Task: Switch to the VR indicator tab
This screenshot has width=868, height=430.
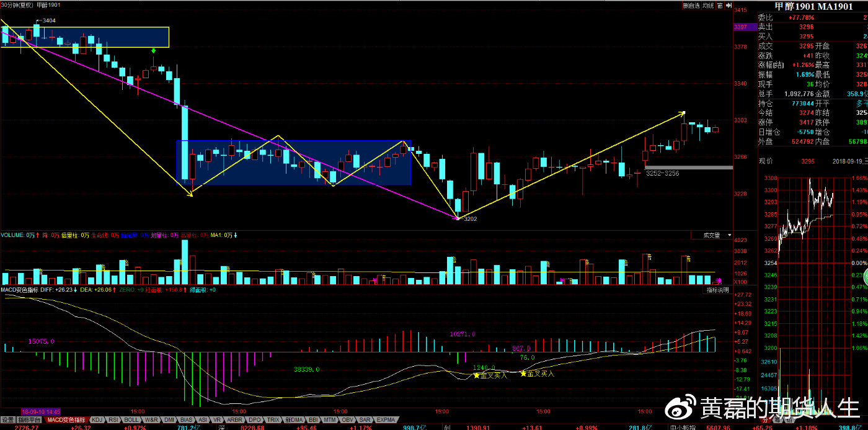Action: [218, 420]
